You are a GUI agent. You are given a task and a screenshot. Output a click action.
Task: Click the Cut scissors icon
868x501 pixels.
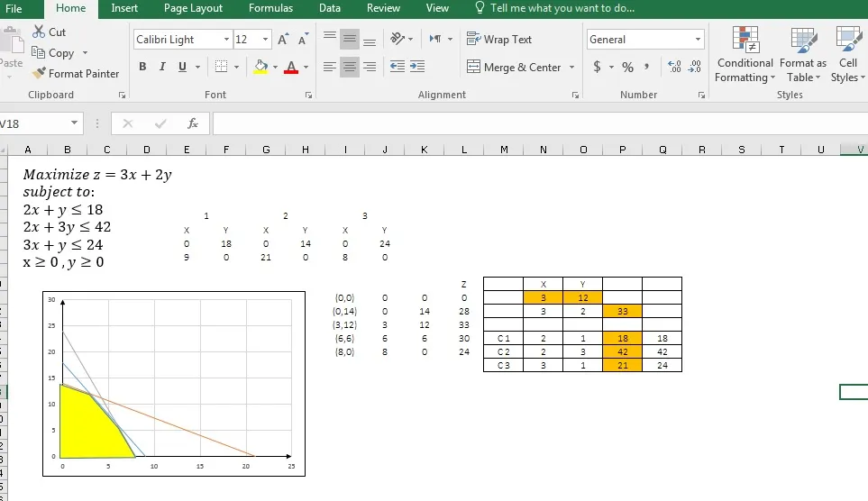[x=38, y=32]
